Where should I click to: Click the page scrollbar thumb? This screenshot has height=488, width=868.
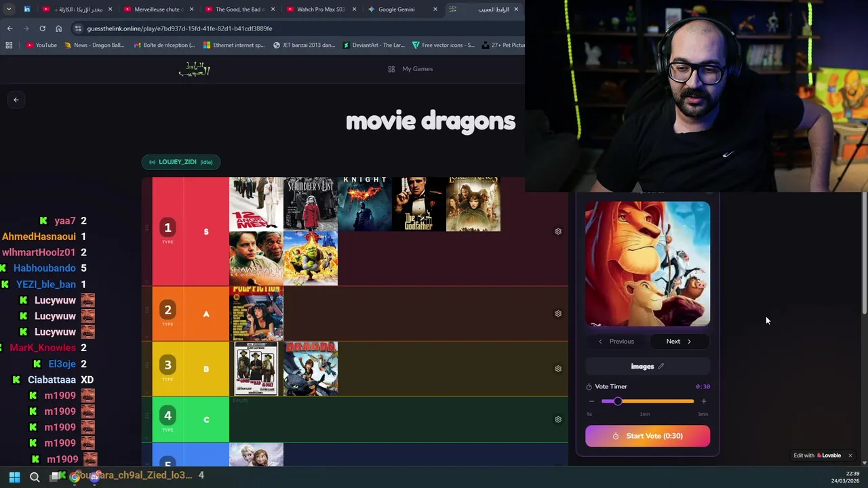click(864, 254)
